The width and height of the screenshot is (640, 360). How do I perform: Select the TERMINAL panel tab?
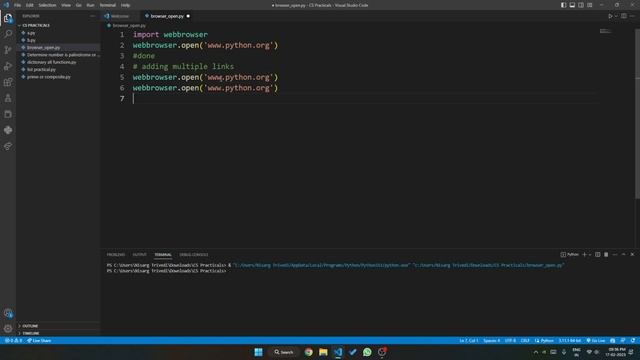click(x=163, y=255)
